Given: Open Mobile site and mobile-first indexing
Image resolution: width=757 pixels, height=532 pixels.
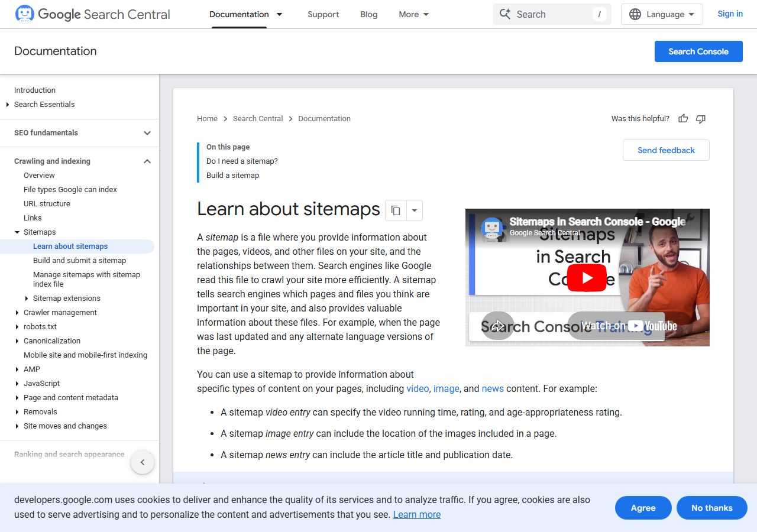Looking at the screenshot, I should coord(85,355).
